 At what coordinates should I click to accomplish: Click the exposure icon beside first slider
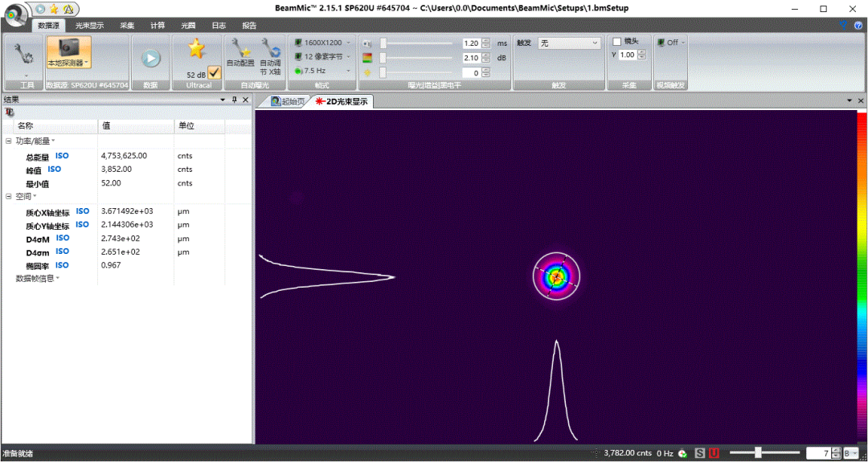click(366, 43)
